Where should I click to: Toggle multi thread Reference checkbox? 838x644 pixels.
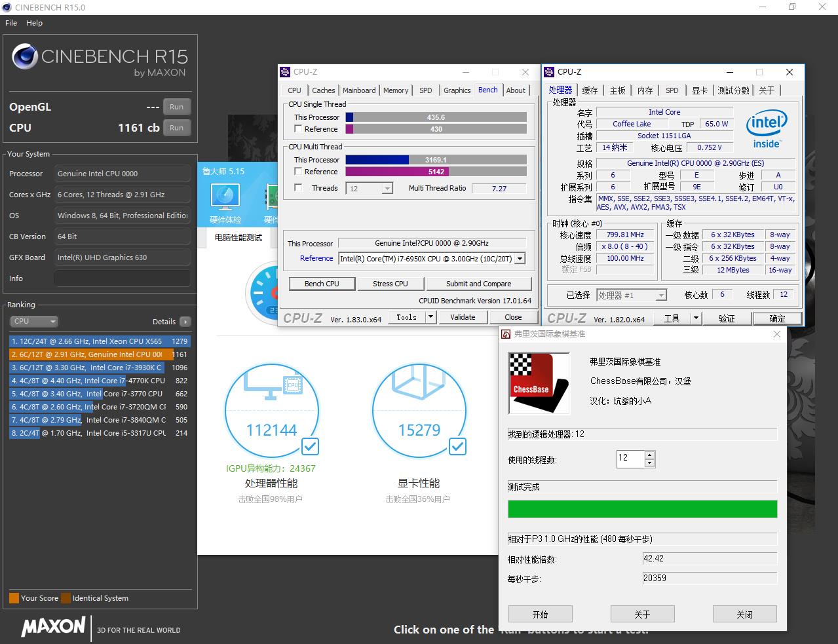coord(299,172)
